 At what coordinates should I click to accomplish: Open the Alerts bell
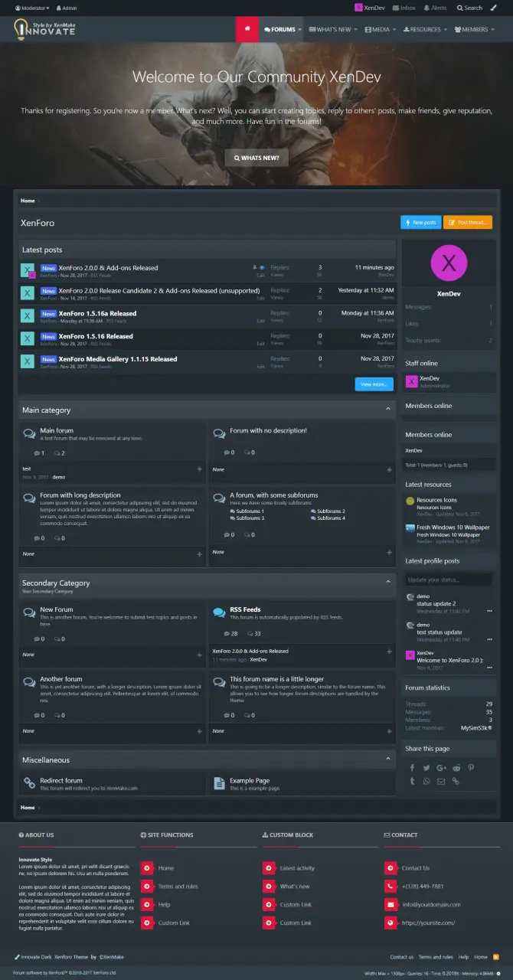(435, 8)
